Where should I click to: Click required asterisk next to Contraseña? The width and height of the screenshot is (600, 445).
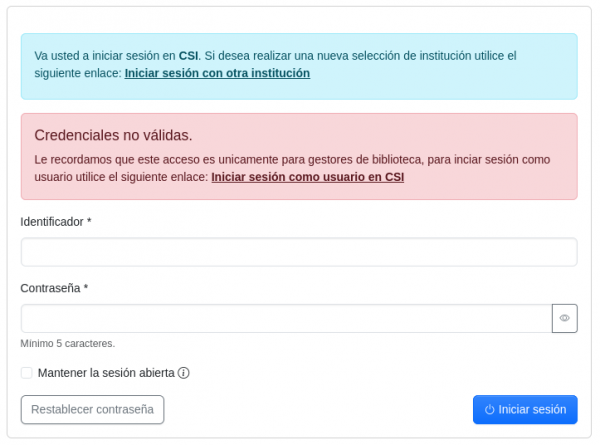(86, 288)
